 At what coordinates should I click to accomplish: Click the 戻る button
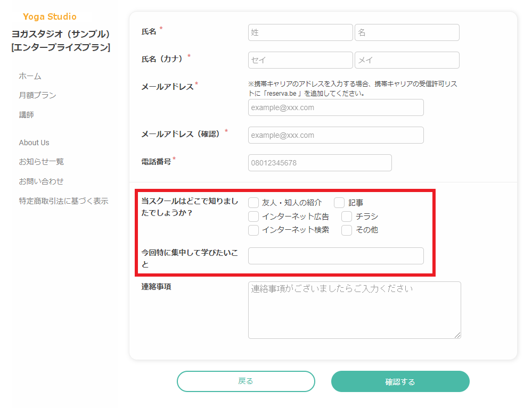click(x=246, y=381)
